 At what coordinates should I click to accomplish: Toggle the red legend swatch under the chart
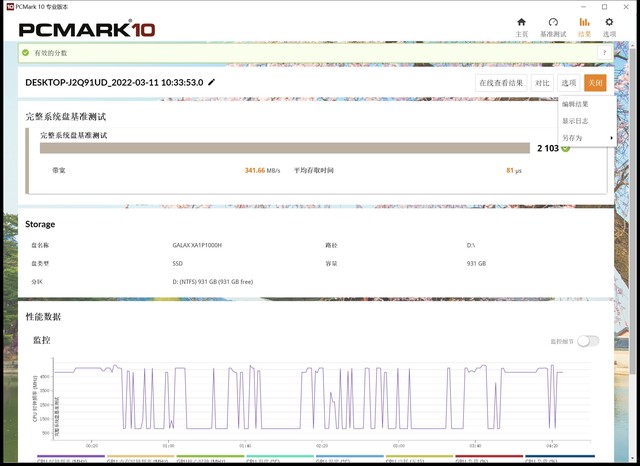(489, 456)
